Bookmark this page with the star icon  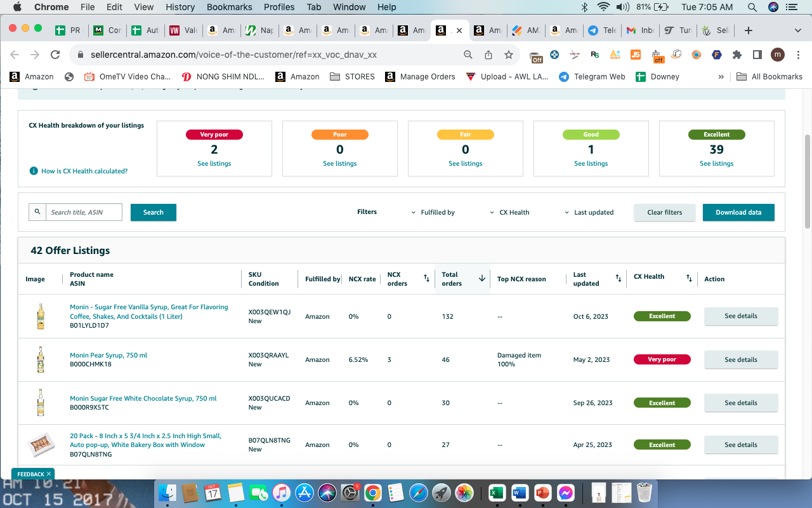coord(509,55)
